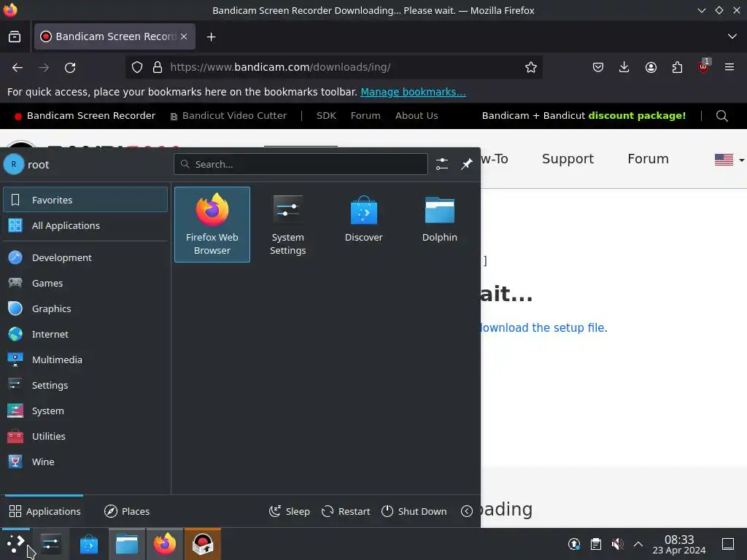The height and width of the screenshot is (560, 747).
Task: Open the Utilities category
Action: click(85, 436)
